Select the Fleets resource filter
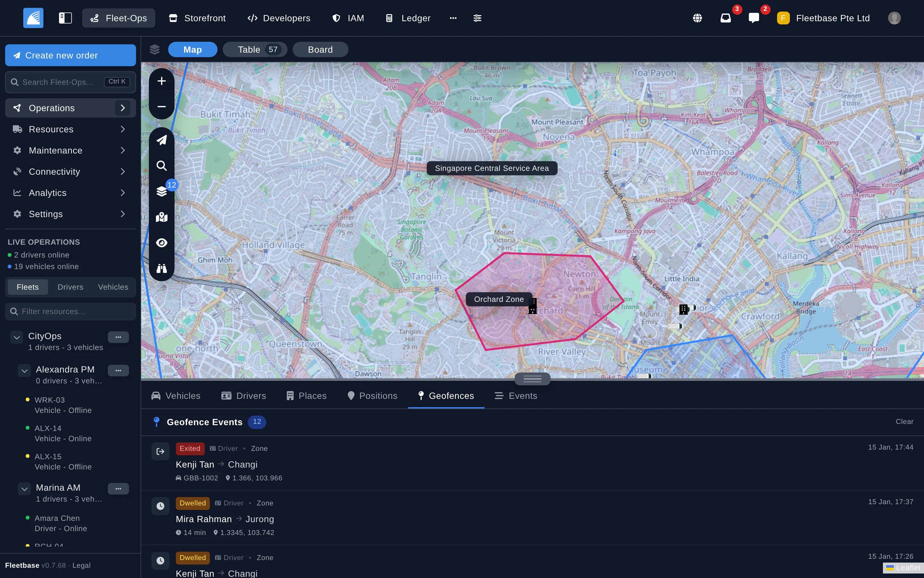 28,287
